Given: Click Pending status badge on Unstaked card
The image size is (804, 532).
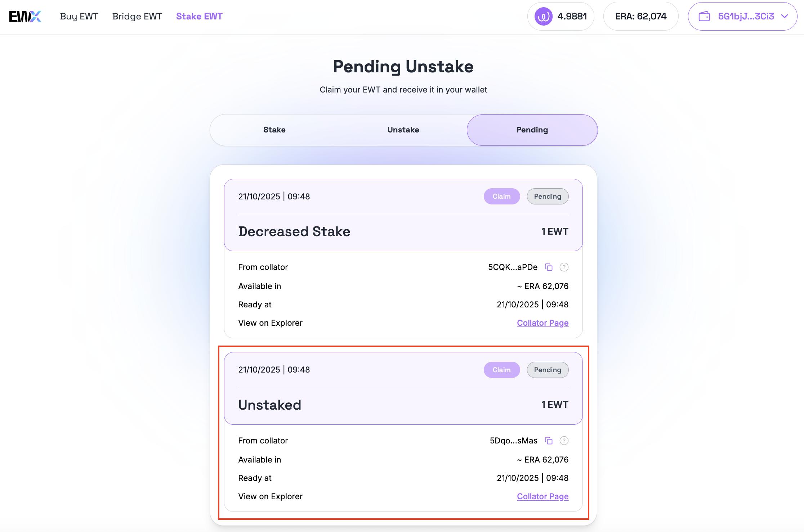Looking at the screenshot, I should tap(548, 370).
